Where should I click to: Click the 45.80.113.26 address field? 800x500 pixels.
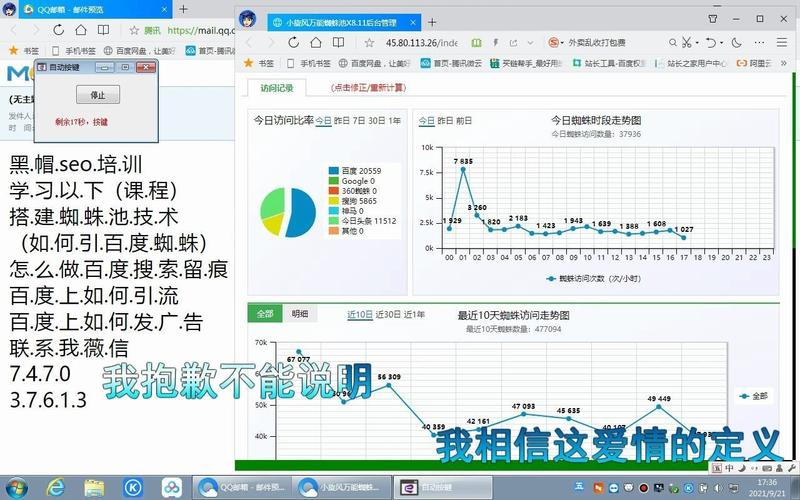point(421,43)
